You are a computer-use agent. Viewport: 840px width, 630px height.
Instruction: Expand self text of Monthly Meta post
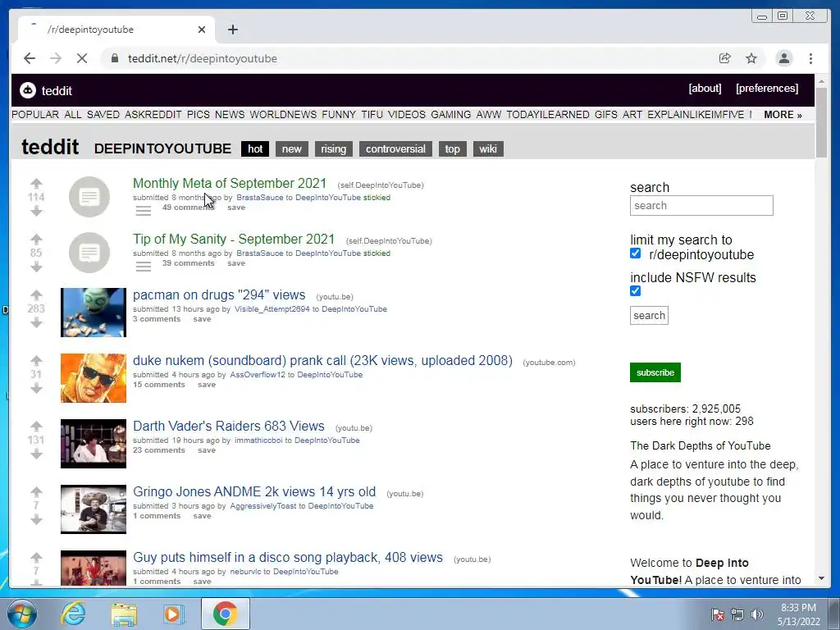click(143, 211)
